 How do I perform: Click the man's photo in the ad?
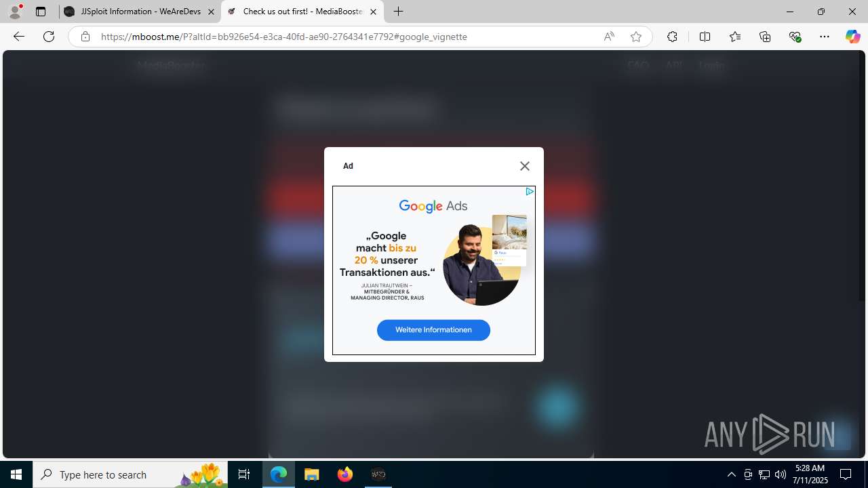click(x=481, y=266)
